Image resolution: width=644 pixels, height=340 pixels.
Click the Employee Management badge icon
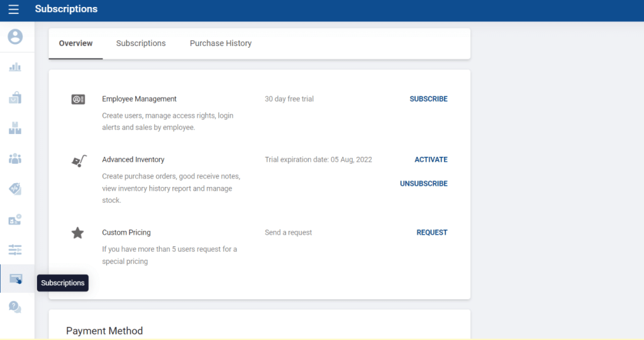point(78,99)
